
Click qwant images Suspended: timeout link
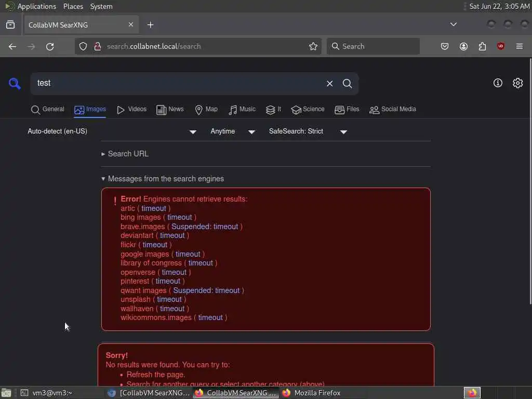click(206, 290)
